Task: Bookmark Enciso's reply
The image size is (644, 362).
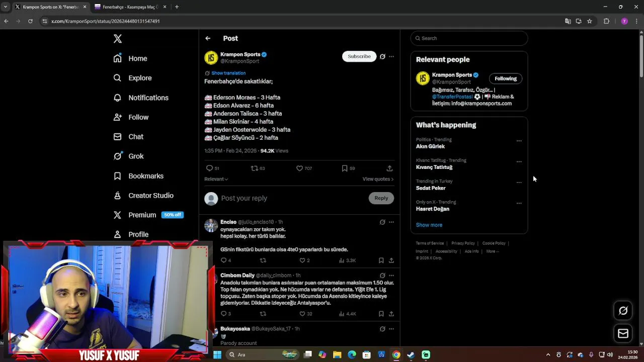Action: click(x=381, y=260)
